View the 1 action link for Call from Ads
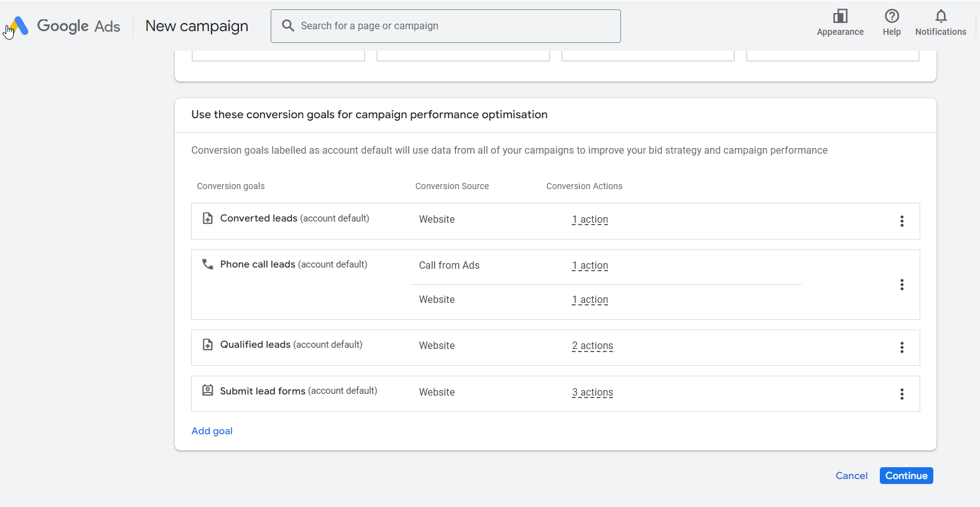The width and height of the screenshot is (980, 507). [x=590, y=266]
